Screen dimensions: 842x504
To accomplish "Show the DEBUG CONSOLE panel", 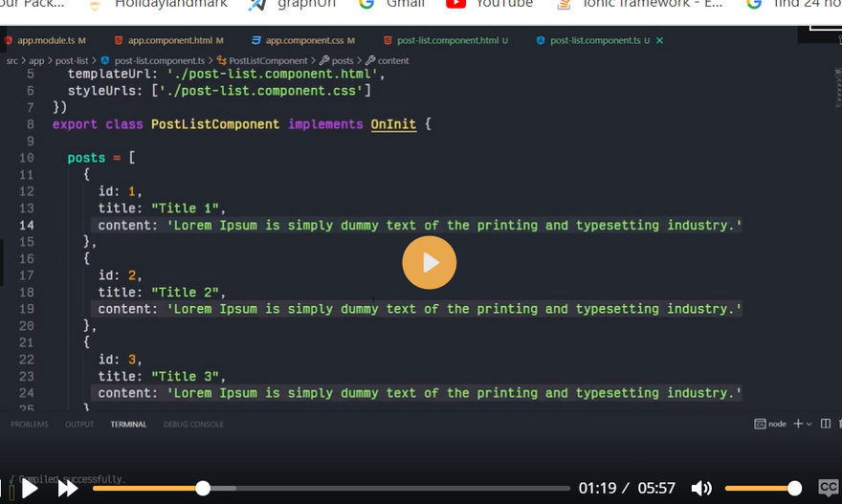I will (193, 424).
